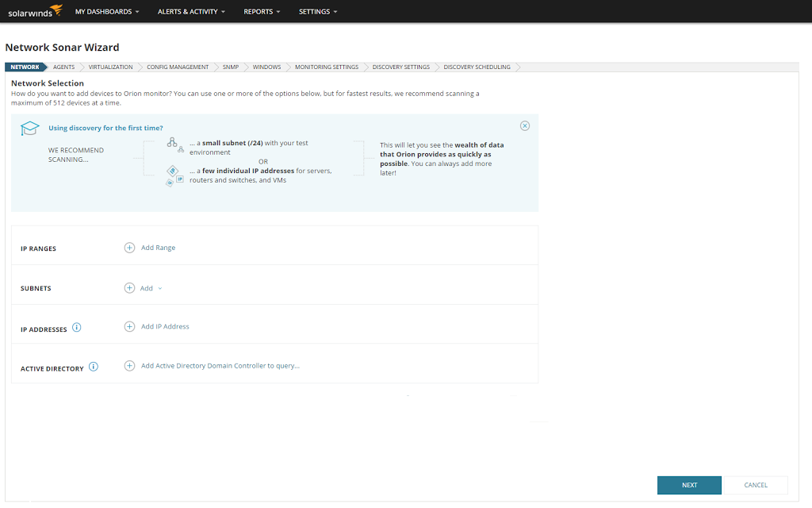Screen dimensions: 812x508
Task: Click the Cancel button
Action: [x=755, y=485]
